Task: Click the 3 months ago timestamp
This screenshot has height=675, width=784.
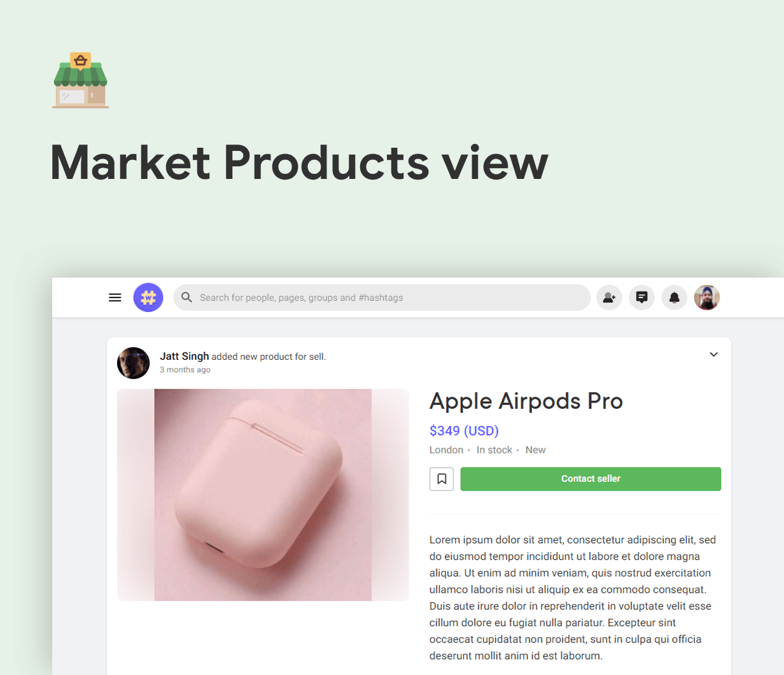Action: click(185, 370)
